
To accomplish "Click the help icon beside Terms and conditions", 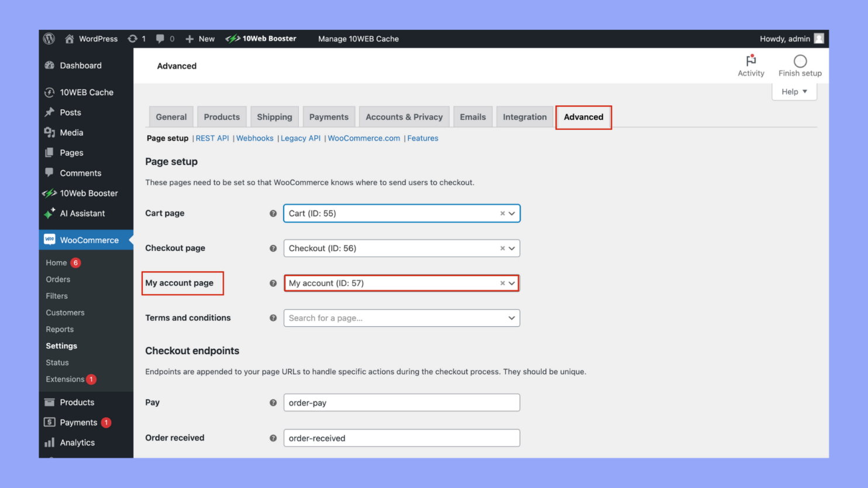I will tap(273, 318).
